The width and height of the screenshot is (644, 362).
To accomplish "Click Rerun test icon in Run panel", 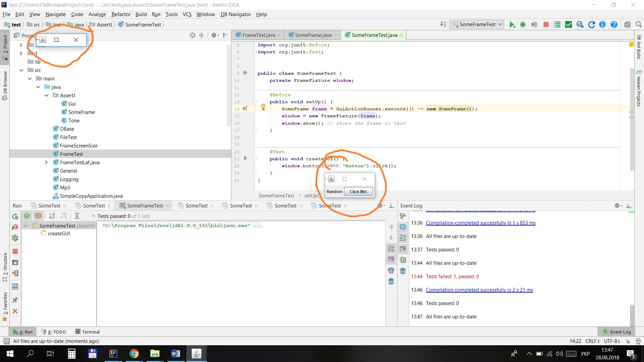I will (15, 216).
